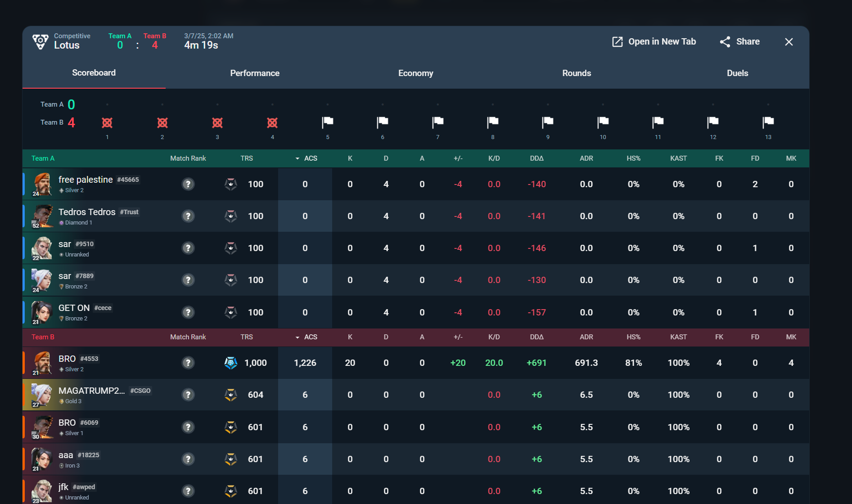This screenshot has height=504, width=852.
Task: Select round 5 surrender flag
Action: pos(328,122)
